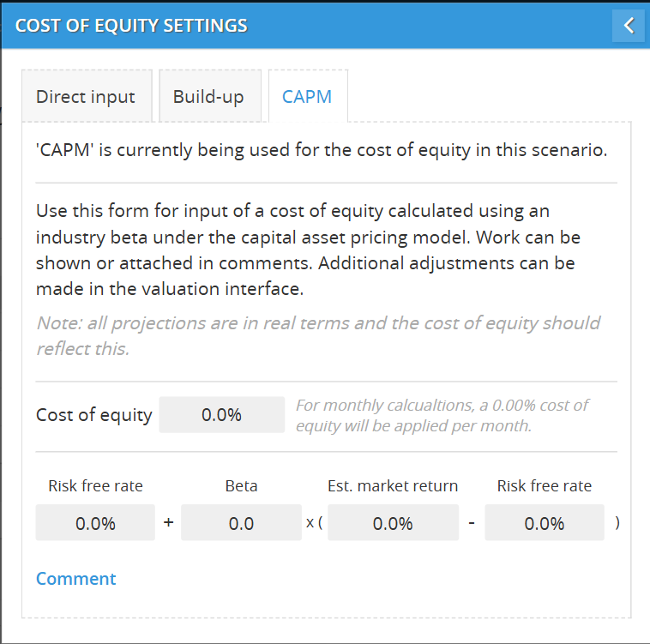This screenshot has width=650, height=644.
Task: Click the plus sign in the formula
Action: click(x=168, y=523)
